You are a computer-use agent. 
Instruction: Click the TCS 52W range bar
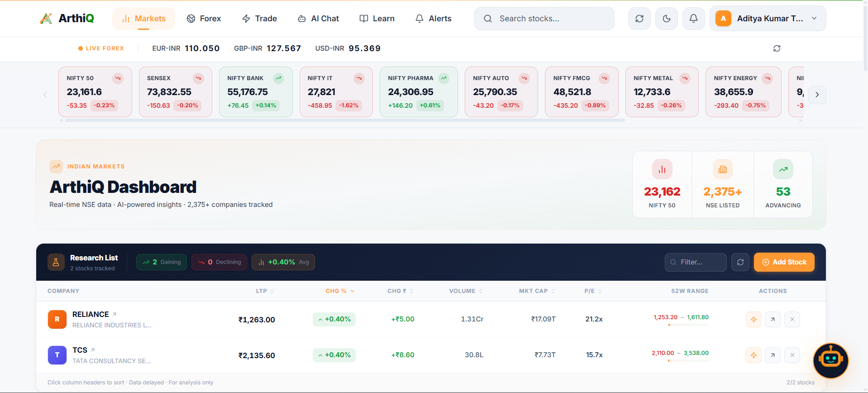(688, 360)
